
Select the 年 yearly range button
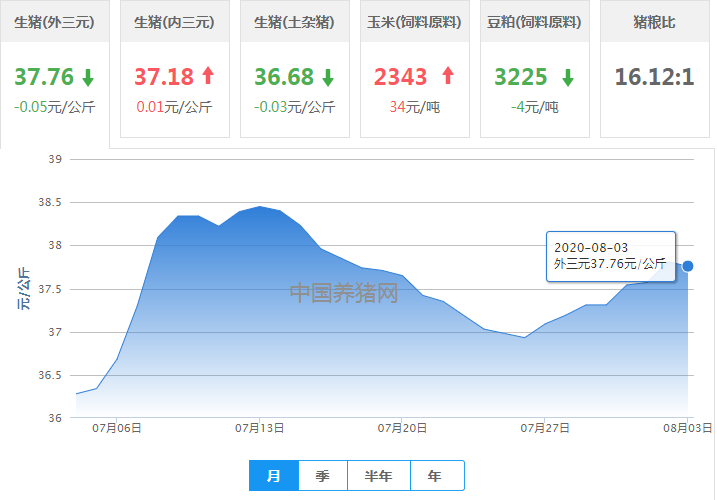[434, 476]
